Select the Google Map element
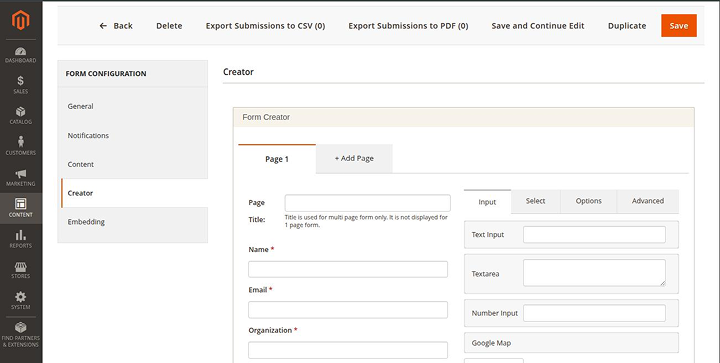Viewport: 720px width, 363px height. pos(571,343)
